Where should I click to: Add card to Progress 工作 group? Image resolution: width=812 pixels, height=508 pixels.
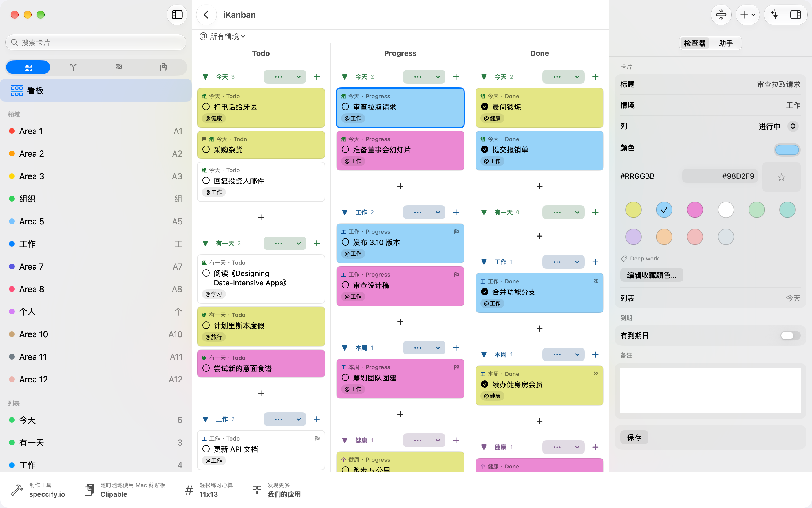point(456,212)
